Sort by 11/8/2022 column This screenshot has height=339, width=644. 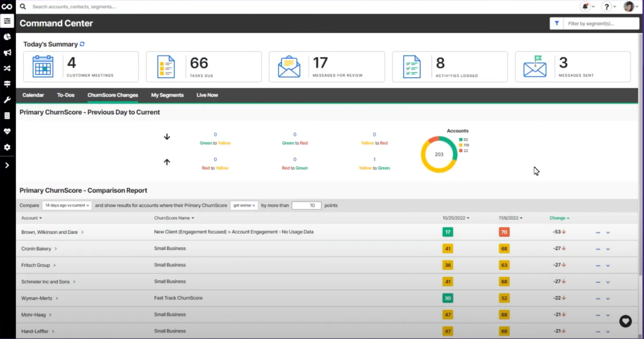pos(510,218)
